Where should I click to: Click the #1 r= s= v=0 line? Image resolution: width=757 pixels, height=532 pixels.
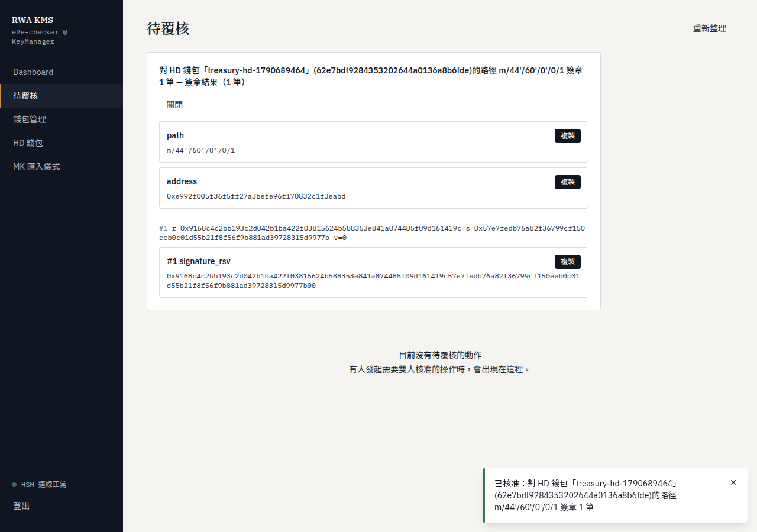(372, 233)
